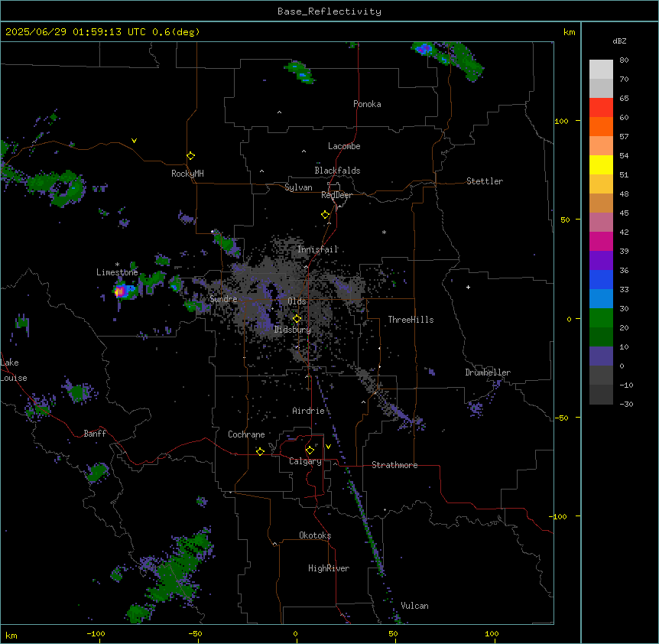Image resolution: width=659 pixels, height=644 pixels.
Task: Click the dBZ legend heading
Action: click(x=619, y=41)
